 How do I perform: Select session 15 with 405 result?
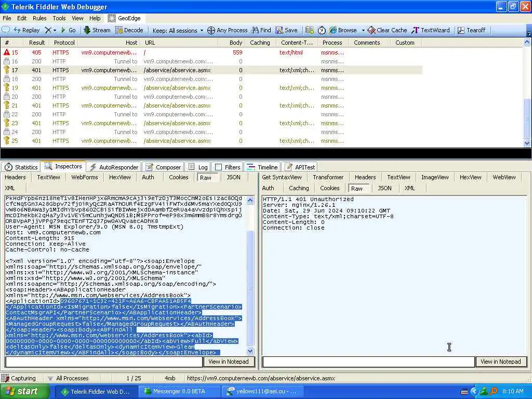[x=210, y=52]
